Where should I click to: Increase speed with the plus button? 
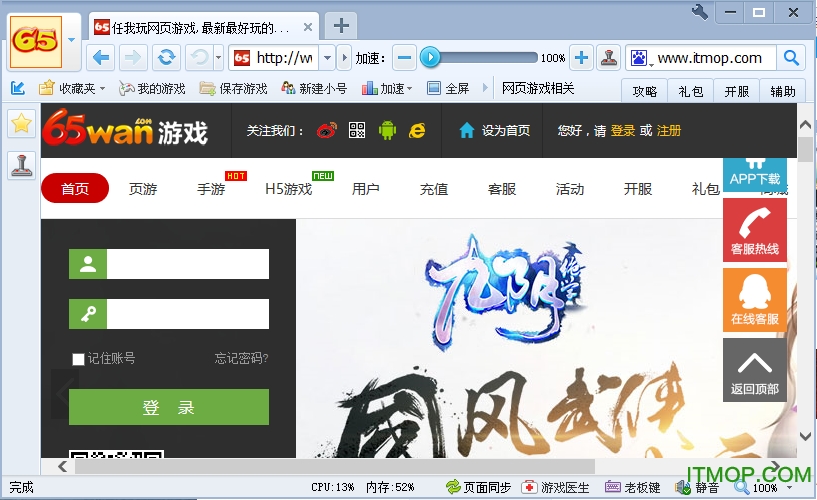pos(581,58)
